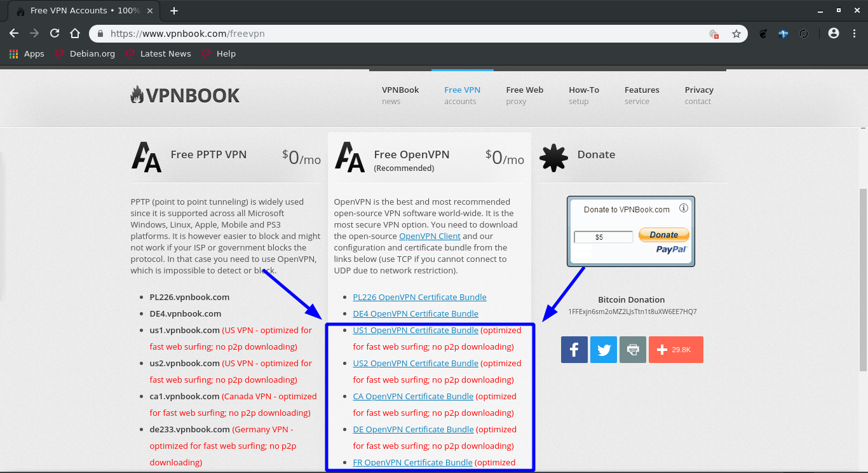The image size is (868, 473).
Task: Click the Donate heading
Action: coord(596,154)
